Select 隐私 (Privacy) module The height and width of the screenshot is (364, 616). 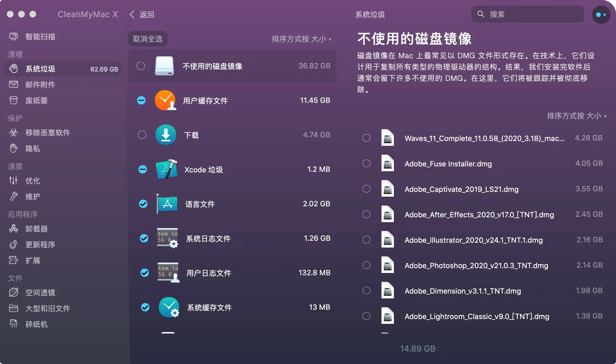pos(33,148)
